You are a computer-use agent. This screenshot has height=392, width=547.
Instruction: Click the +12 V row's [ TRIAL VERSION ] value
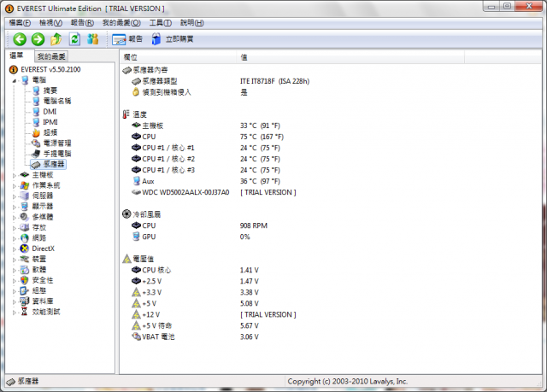coord(268,314)
